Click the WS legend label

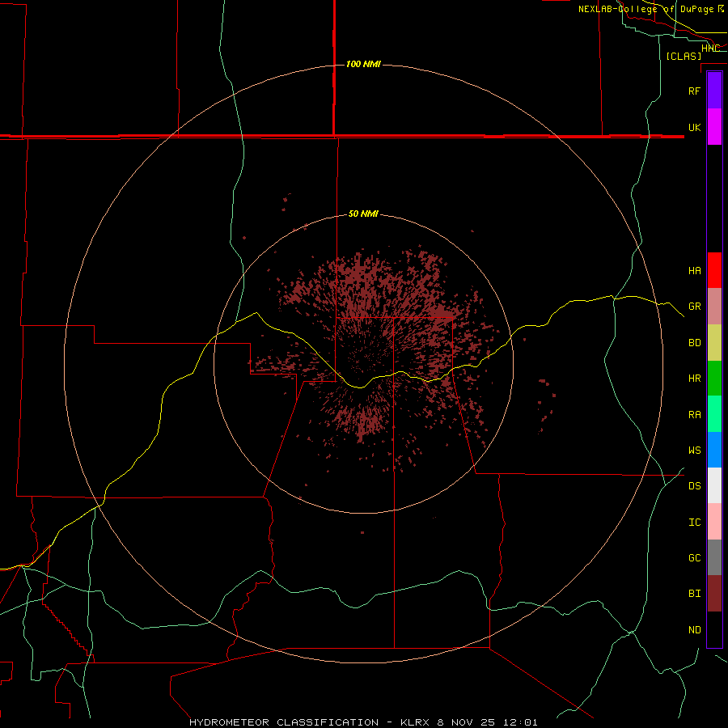(x=694, y=451)
